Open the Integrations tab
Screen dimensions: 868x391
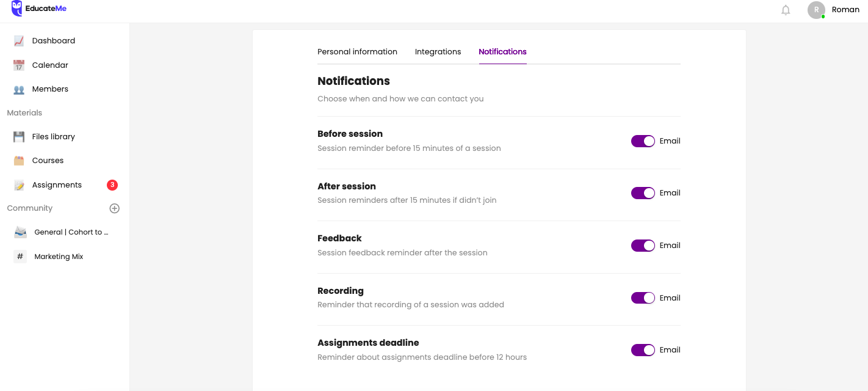(438, 51)
